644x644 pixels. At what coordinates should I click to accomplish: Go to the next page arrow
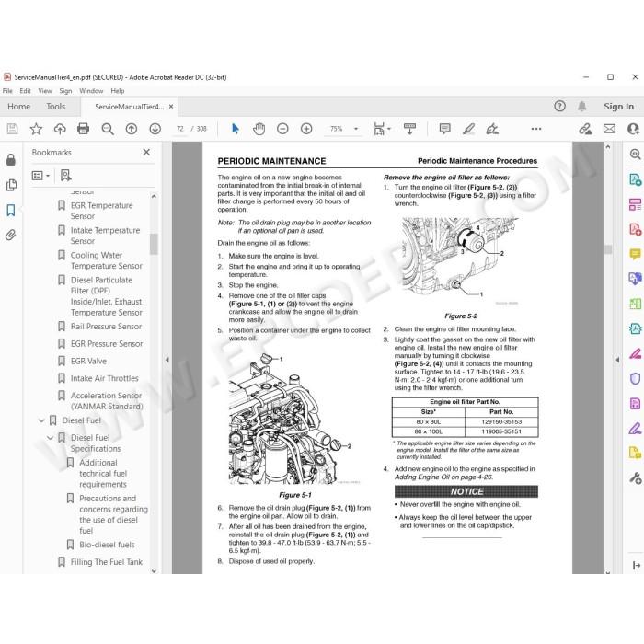(x=155, y=129)
